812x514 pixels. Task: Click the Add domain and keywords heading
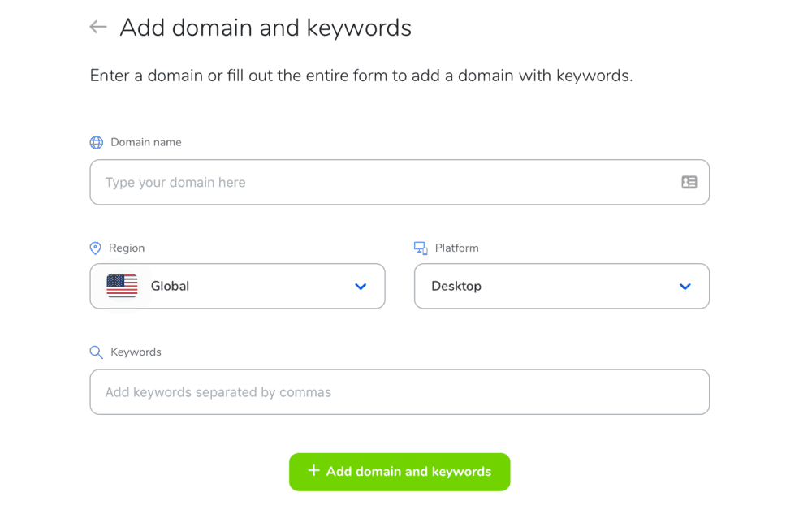(266, 27)
